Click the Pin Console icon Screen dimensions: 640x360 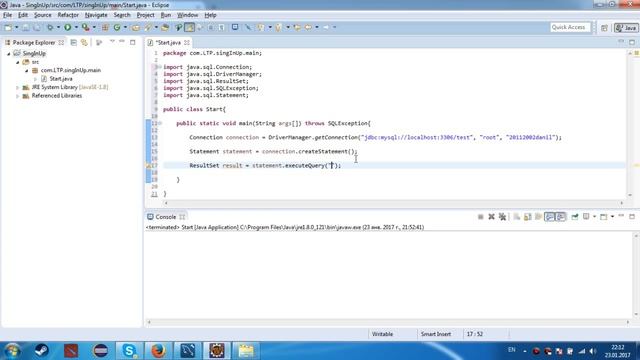[x=575, y=217]
